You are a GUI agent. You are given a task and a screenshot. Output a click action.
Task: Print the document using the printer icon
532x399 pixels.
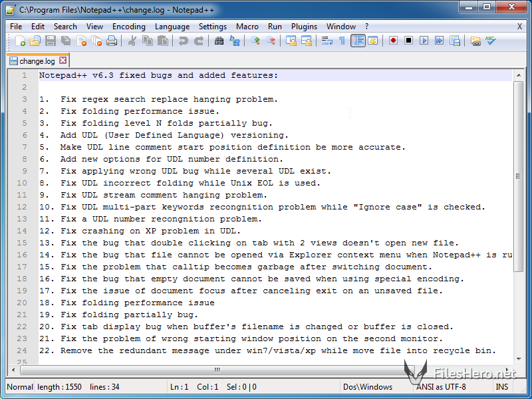112,41
